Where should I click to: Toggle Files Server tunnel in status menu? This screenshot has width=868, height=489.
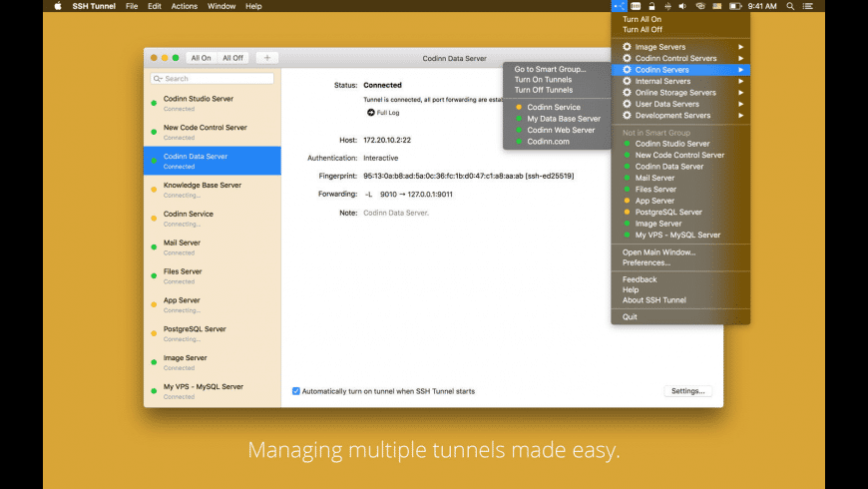(680, 190)
